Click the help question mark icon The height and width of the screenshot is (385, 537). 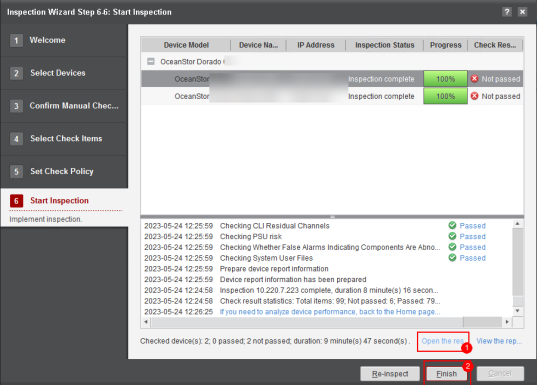pos(507,12)
